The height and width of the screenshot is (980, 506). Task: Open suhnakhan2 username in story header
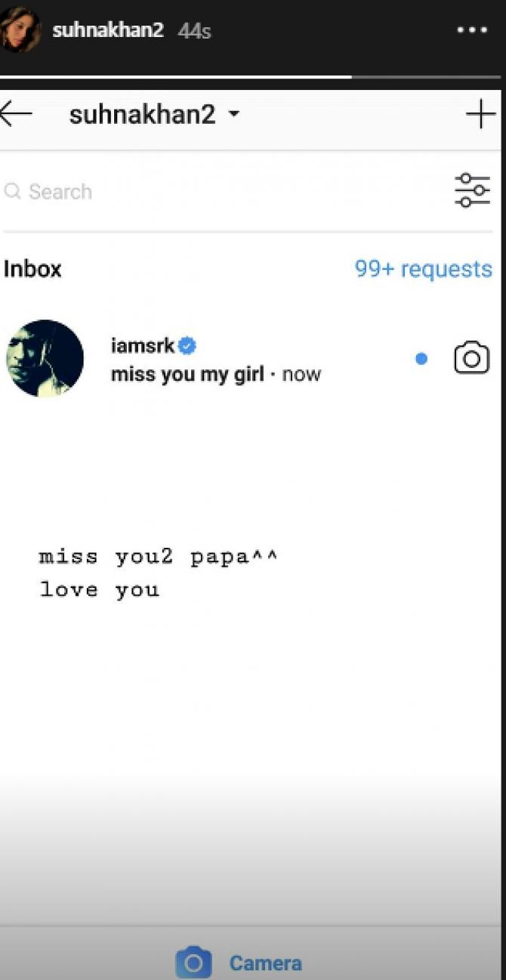108,31
